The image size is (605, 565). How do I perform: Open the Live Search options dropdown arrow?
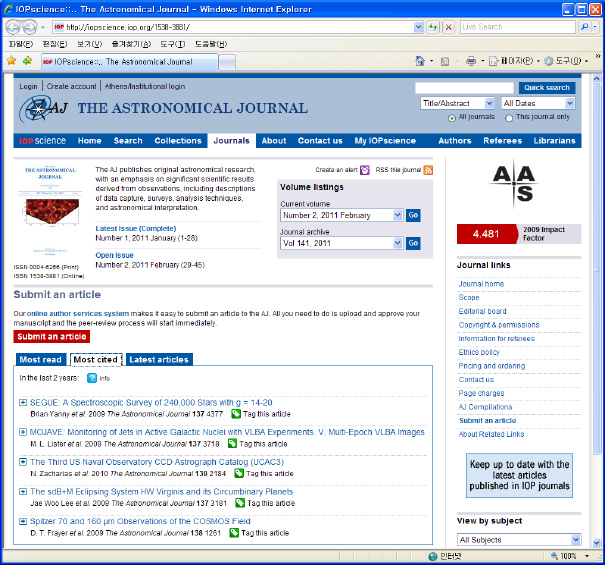click(595, 27)
